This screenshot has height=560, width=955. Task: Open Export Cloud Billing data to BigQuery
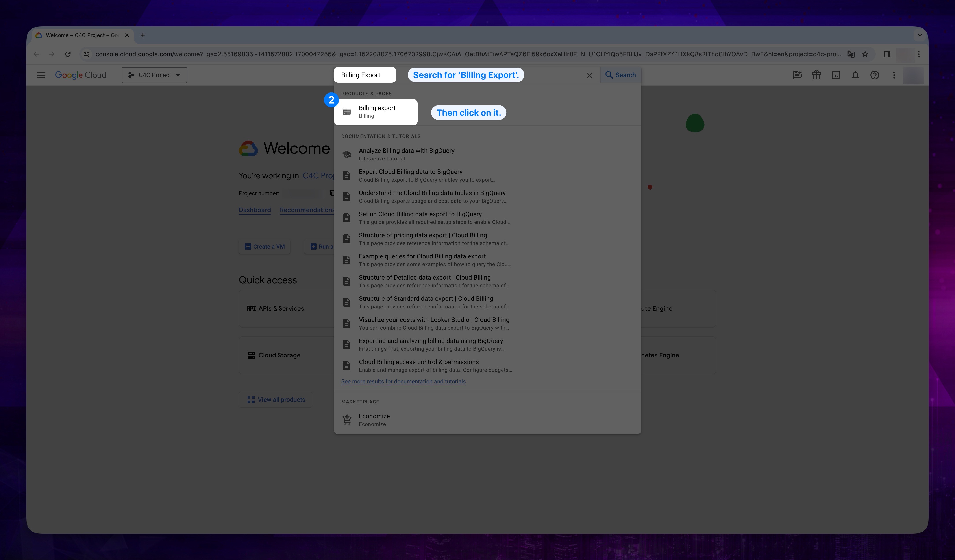tap(487, 176)
